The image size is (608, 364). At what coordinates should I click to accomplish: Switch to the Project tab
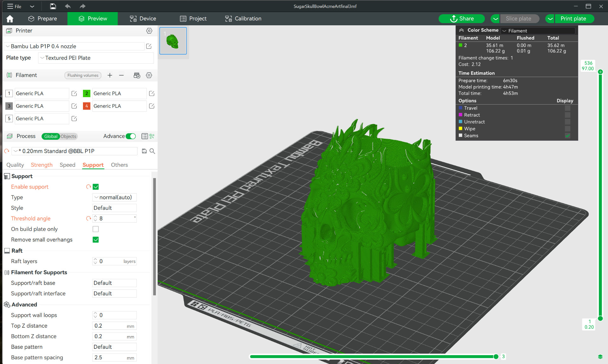pos(193,19)
